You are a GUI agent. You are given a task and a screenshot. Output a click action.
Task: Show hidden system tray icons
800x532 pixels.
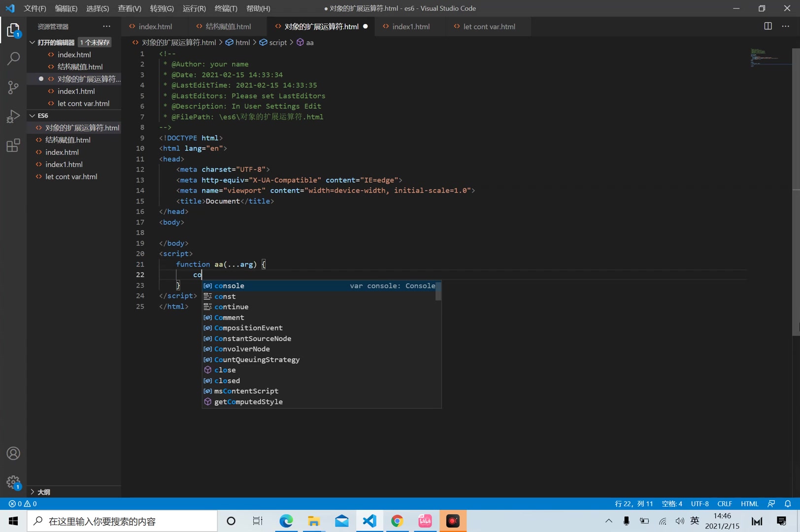click(609, 521)
